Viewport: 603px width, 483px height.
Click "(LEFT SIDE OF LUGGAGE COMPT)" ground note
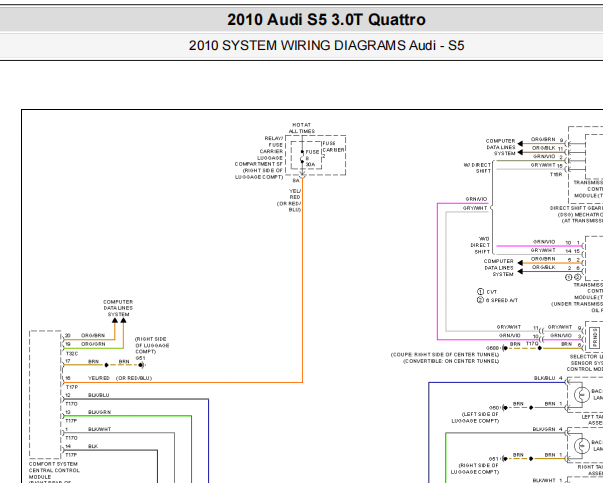[x=475, y=417]
